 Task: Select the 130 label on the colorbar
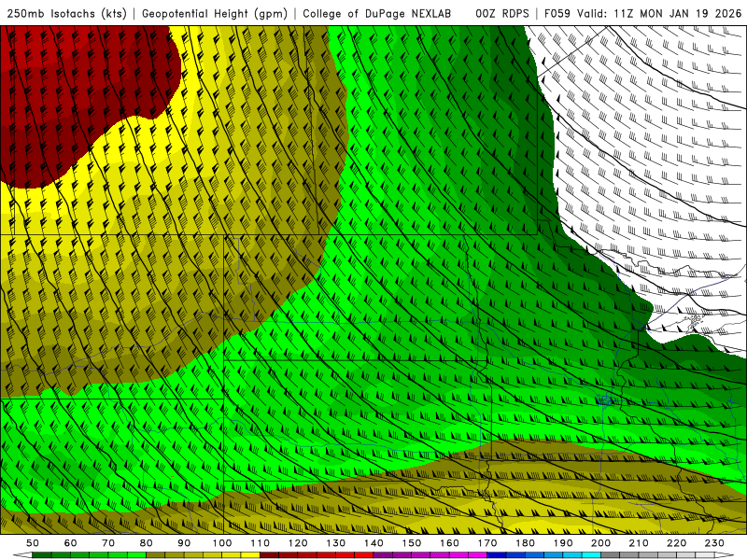336,543
